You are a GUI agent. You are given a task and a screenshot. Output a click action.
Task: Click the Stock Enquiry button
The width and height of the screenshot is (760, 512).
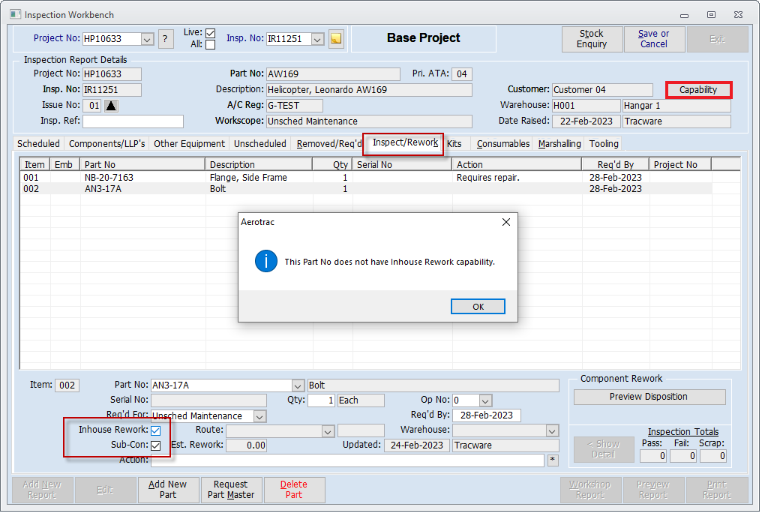(x=591, y=39)
